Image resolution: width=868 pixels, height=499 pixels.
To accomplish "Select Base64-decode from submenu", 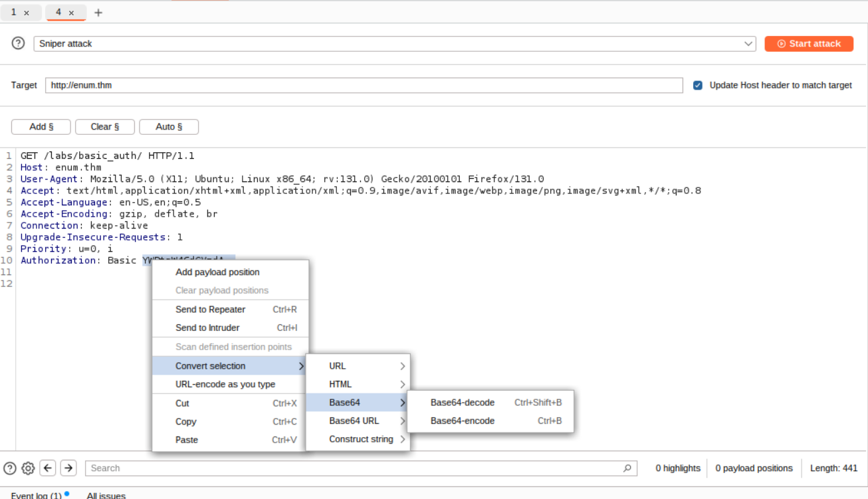I will point(463,403).
